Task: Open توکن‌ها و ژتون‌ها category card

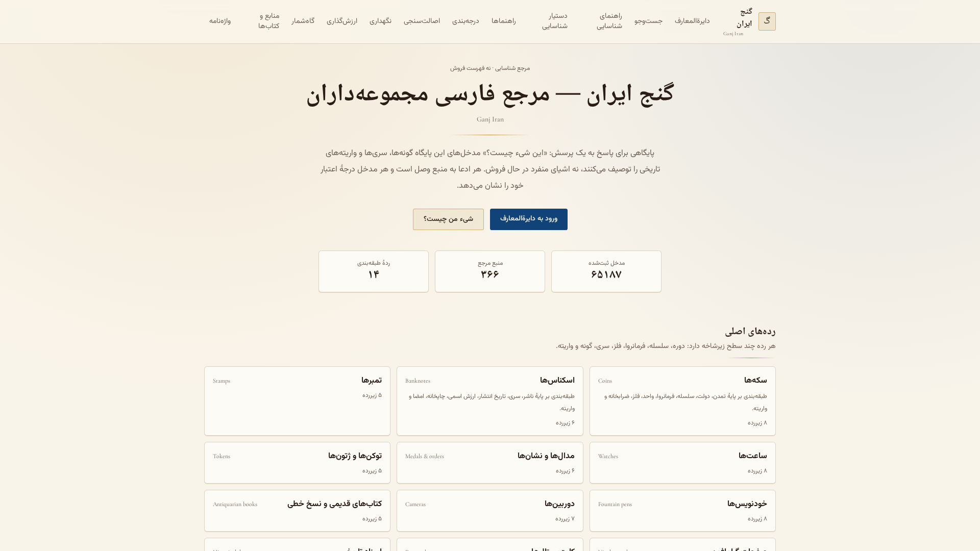Action: 297,463
